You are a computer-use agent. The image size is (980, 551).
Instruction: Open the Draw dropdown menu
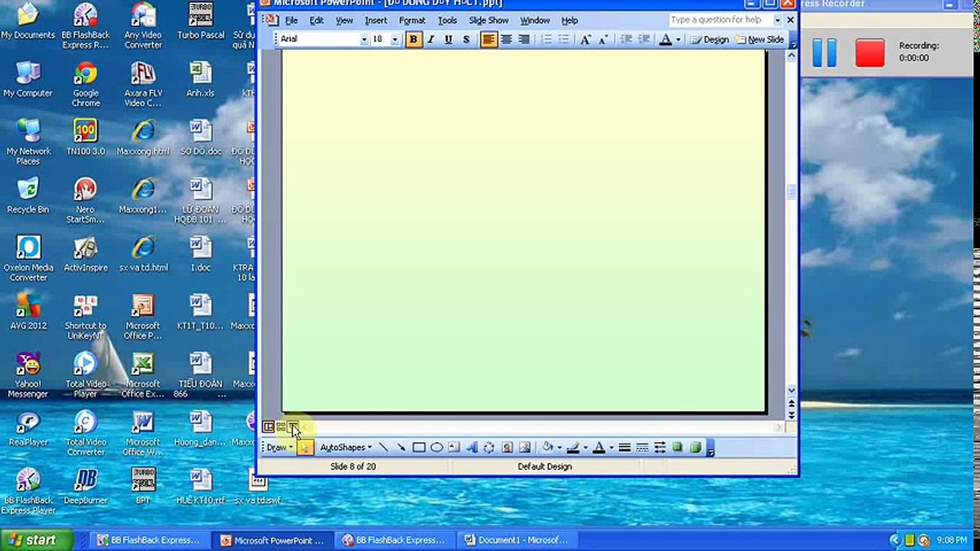279,448
